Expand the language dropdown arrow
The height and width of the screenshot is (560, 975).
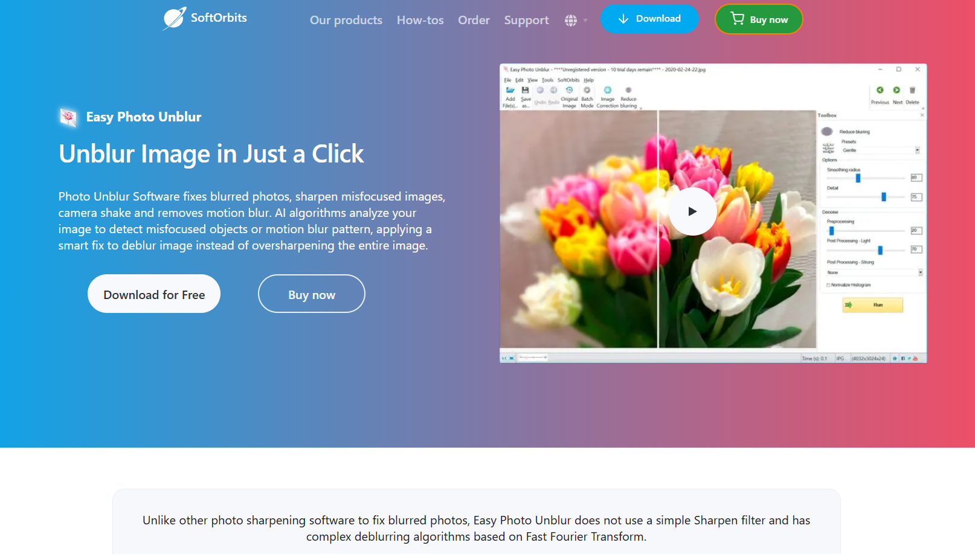click(x=585, y=21)
